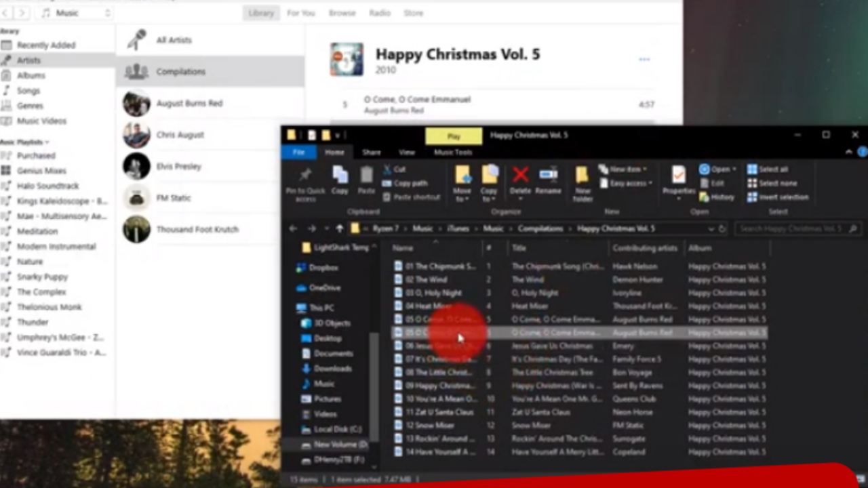This screenshot has height=488, width=868.
Task: Switch to the Share ribbon tab
Action: tap(372, 152)
